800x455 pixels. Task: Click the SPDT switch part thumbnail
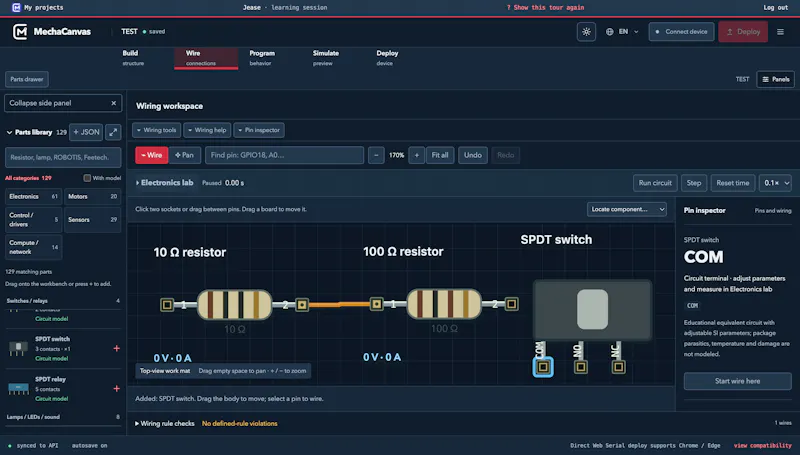pos(18,348)
